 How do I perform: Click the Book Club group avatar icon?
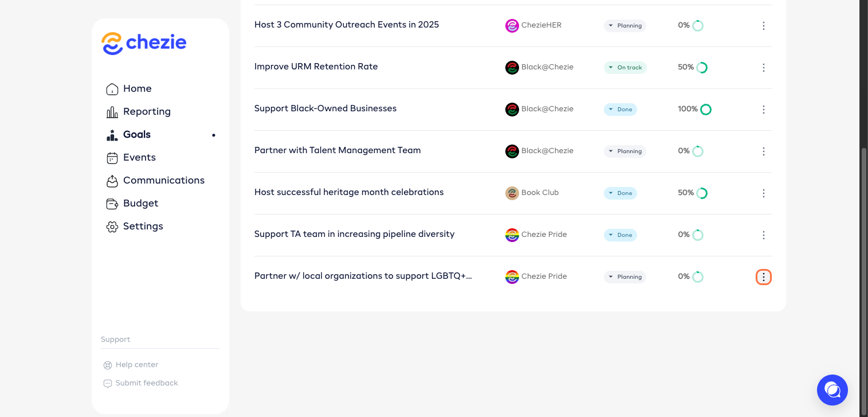point(512,193)
